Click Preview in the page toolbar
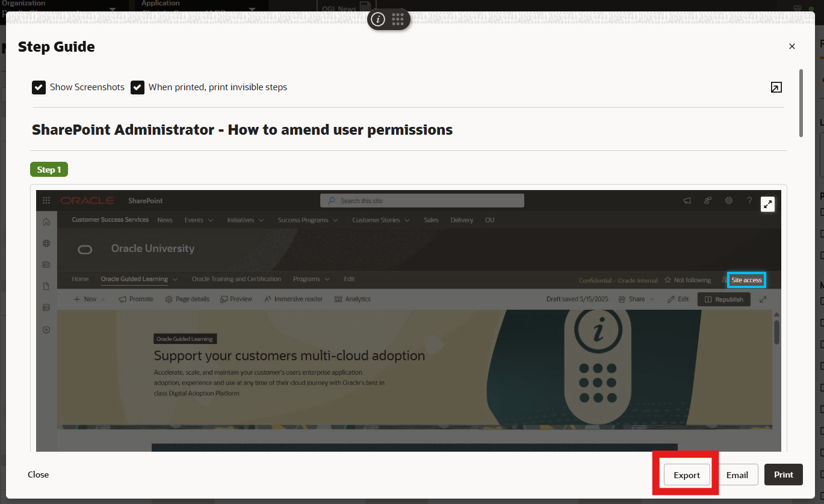 tap(236, 299)
